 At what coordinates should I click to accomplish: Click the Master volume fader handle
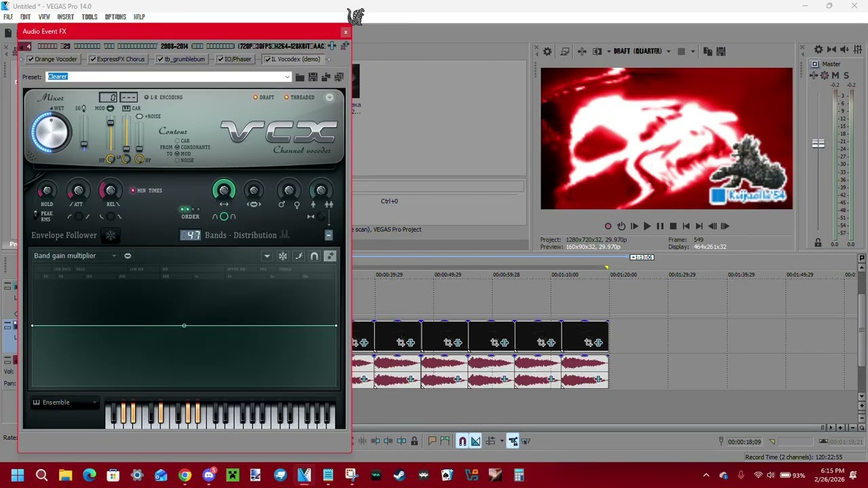pos(818,144)
